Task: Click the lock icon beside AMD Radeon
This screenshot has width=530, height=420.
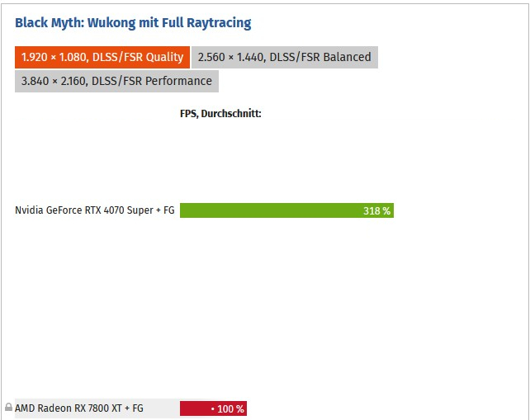Action: point(8,407)
